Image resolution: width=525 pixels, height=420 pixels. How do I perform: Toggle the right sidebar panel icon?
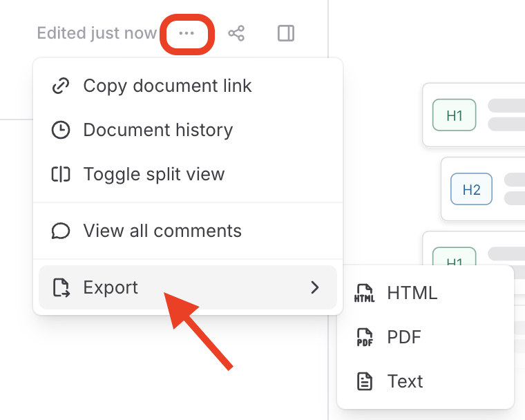point(285,33)
